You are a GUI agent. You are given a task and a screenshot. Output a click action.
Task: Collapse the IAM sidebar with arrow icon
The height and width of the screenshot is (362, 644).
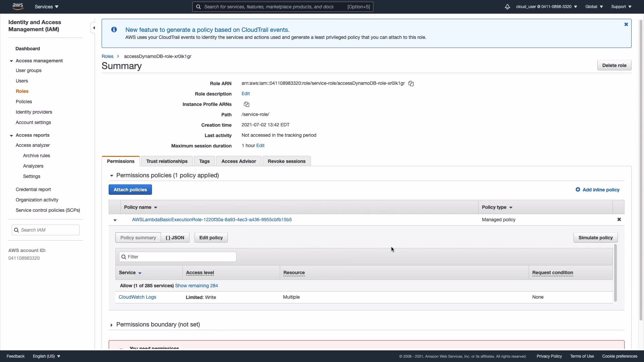point(94,28)
